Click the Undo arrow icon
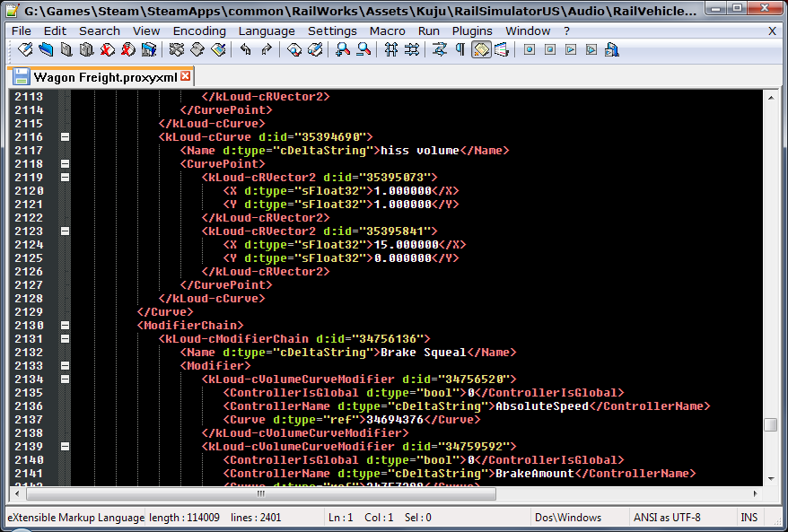The height and width of the screenshot is (532, 788). [x=245, y=49]
